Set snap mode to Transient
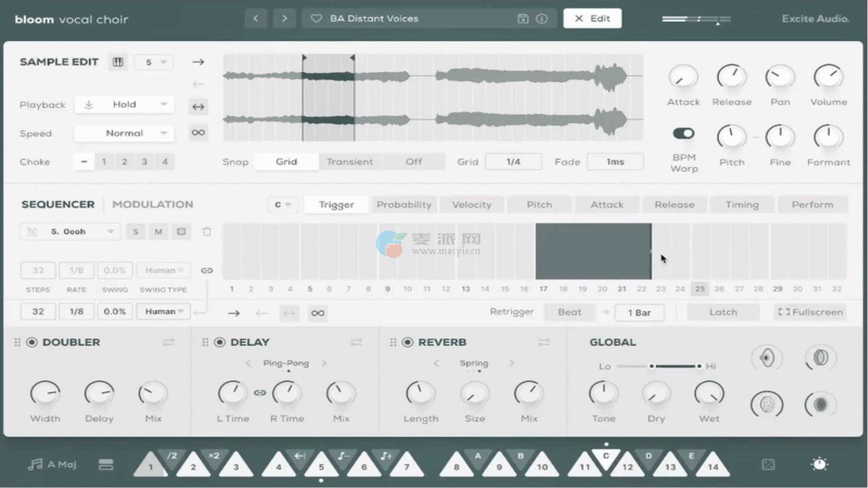This screenshot has width=868, height=488. click(x=350, y=162)
